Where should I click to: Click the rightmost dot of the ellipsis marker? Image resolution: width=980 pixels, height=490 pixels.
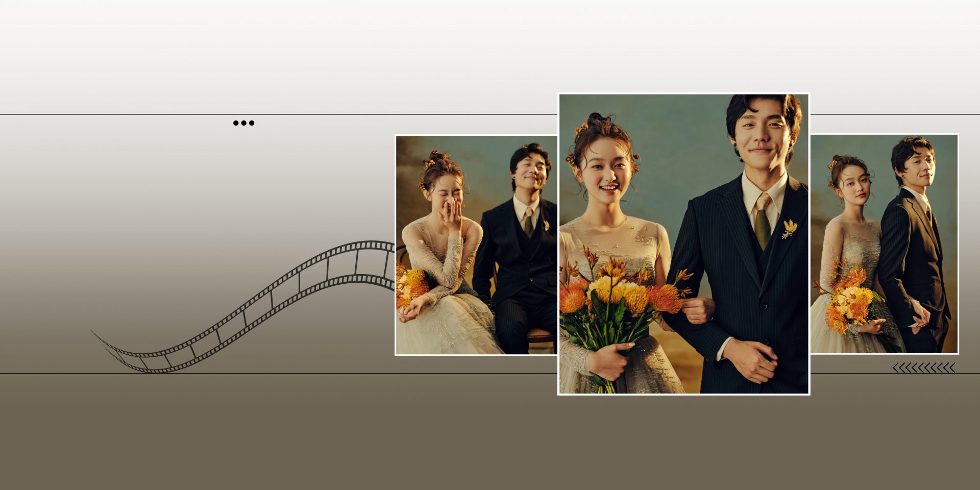253,122
